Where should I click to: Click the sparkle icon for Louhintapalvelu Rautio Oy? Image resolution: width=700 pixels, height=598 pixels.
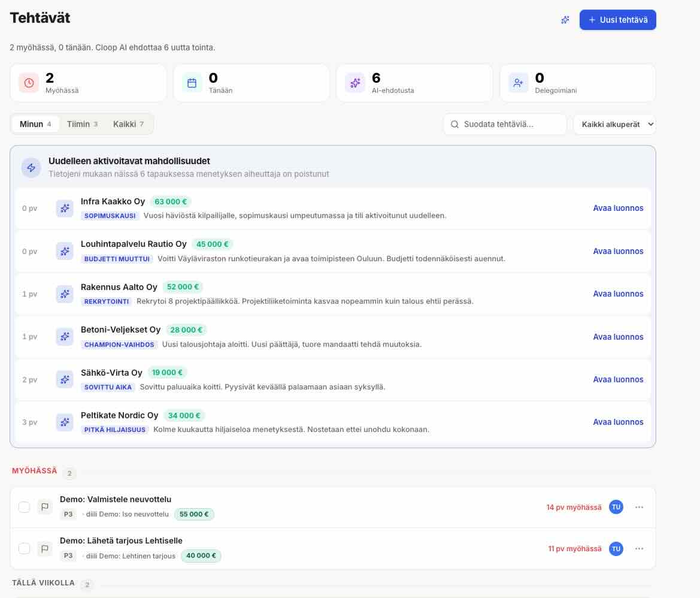pos(65,251)
